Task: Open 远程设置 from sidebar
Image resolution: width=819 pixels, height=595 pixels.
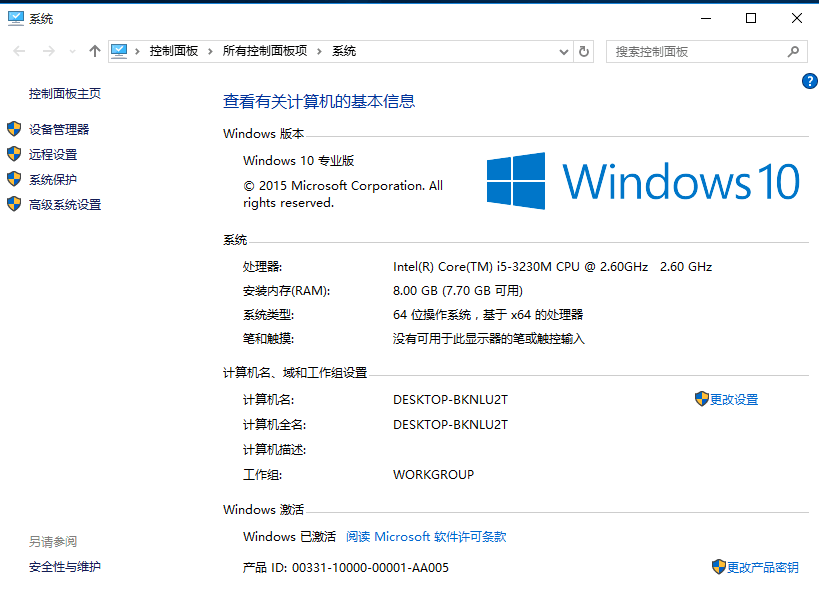Action: pyautogui.click(x=53, y=155)
